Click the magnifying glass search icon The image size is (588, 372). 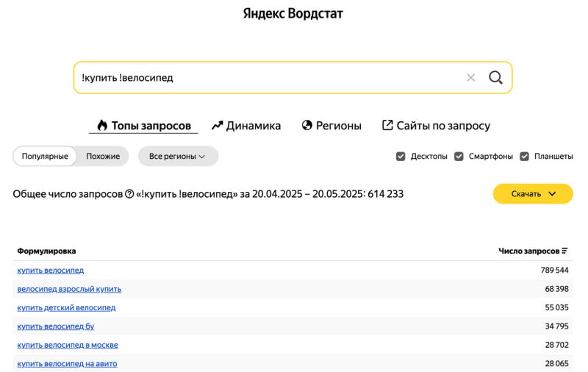pos(495,78)
